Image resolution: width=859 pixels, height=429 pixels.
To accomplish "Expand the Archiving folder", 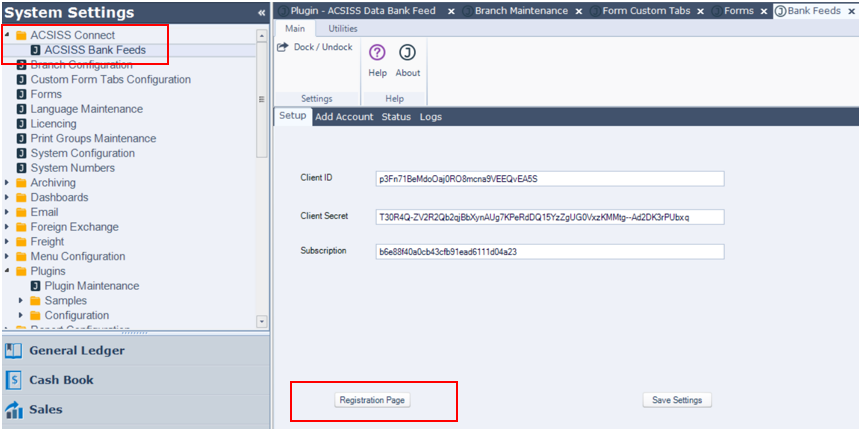I will click(x=8, y=183).
